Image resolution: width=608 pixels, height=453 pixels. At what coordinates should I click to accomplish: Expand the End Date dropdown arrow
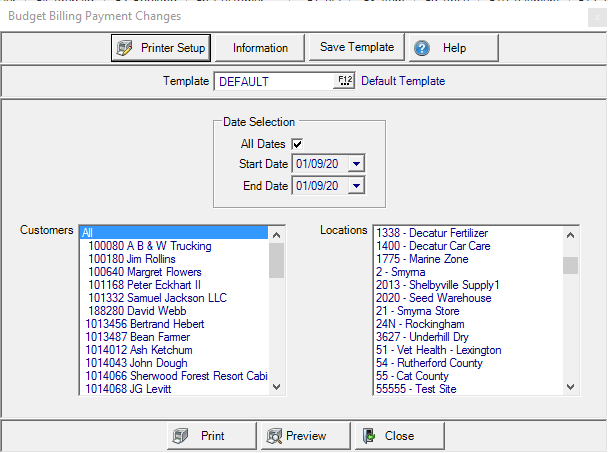(x=357, y=186)
